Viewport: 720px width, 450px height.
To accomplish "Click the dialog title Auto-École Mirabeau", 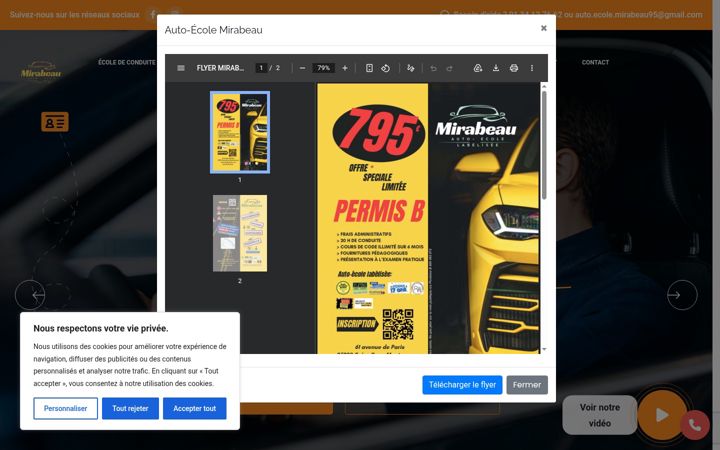I will click(214, 30).
